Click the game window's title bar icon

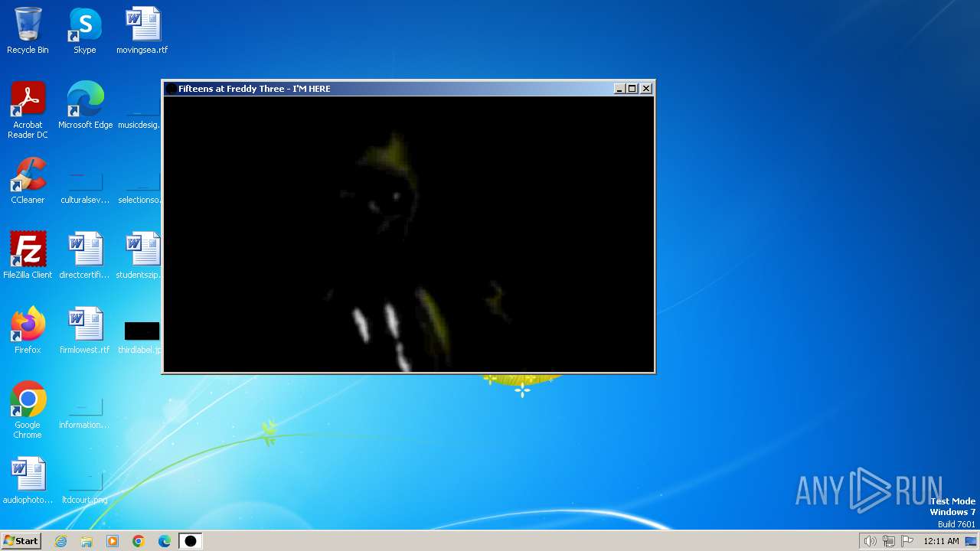(171, 89)
